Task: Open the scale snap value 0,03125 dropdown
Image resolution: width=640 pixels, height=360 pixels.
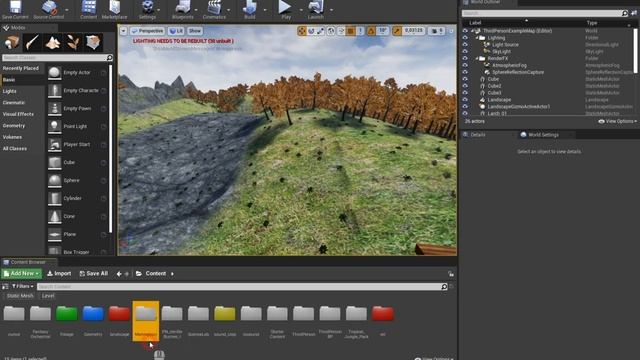Action: 414,31
